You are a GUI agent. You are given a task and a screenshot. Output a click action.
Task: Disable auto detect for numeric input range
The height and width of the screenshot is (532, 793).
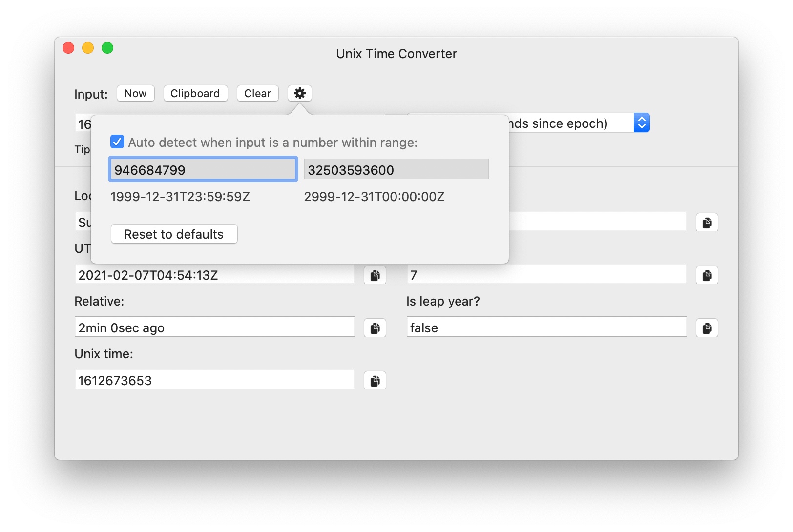[116, 142]
